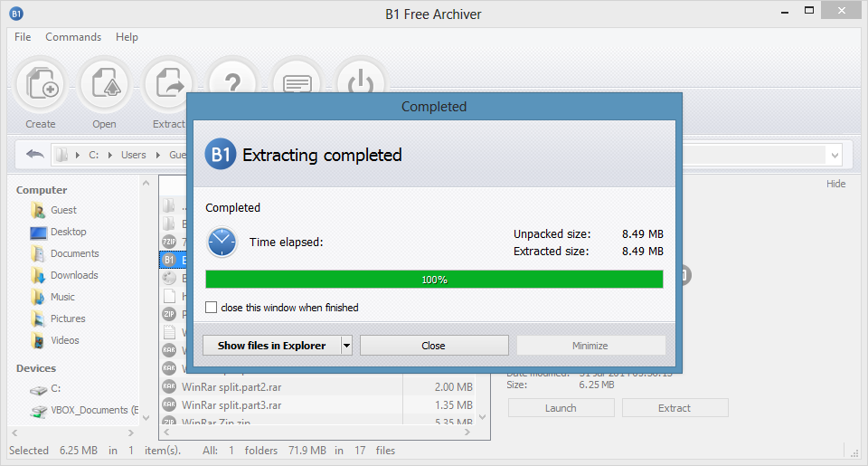Click the Music folder icon in sidebar

click(x=38, y=297)
